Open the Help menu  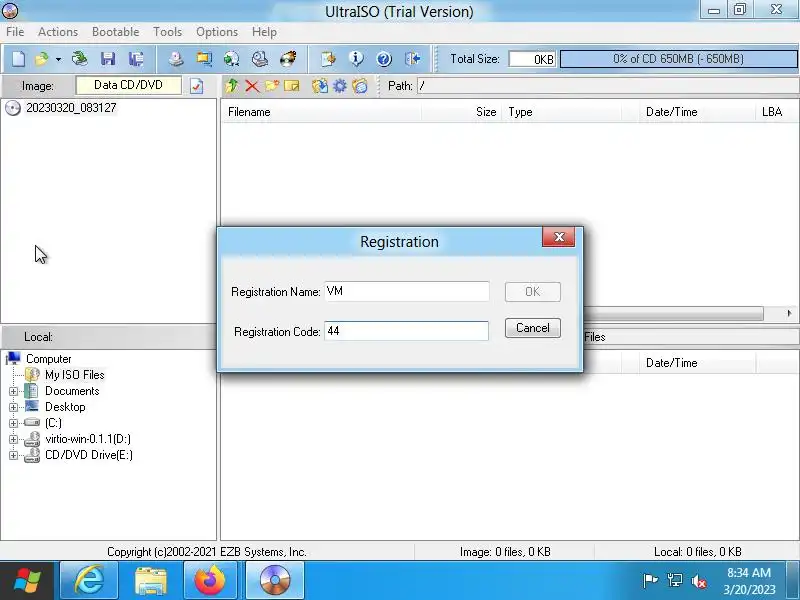(x=264, y=32)
